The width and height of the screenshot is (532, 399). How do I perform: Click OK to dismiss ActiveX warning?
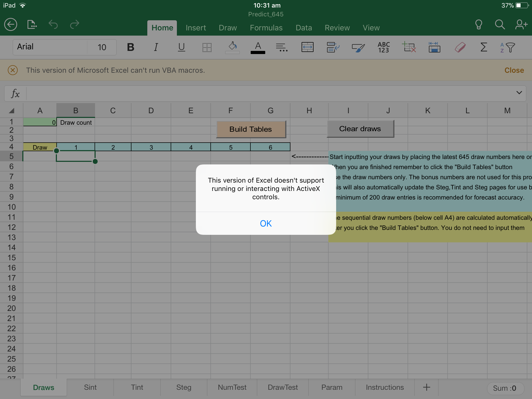[x=266, y=223]
